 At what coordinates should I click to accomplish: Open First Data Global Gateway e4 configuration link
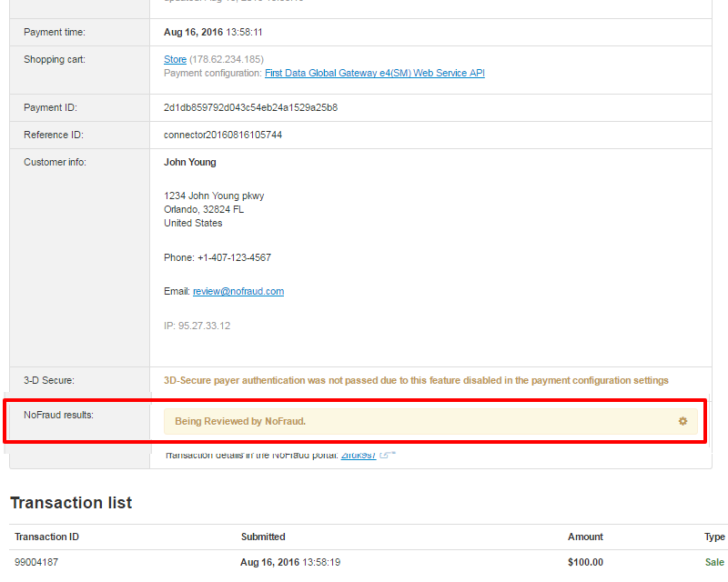(375, 73)
